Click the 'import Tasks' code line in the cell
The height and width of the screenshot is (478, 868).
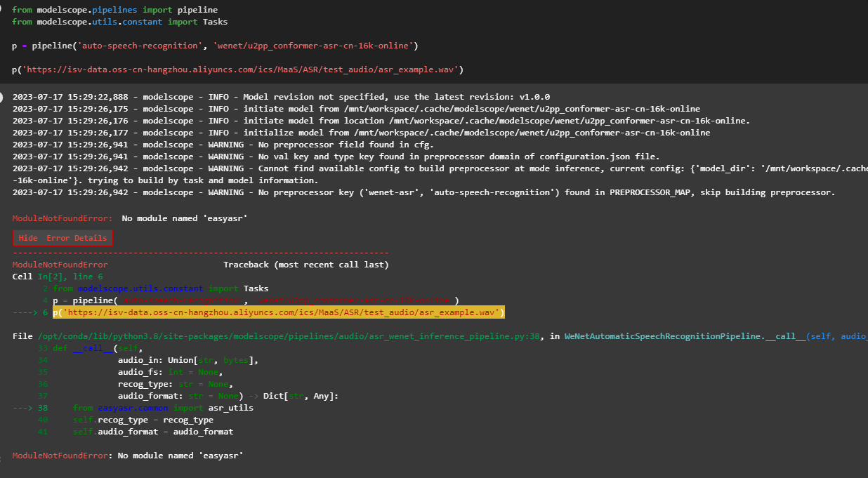point(119,22)
